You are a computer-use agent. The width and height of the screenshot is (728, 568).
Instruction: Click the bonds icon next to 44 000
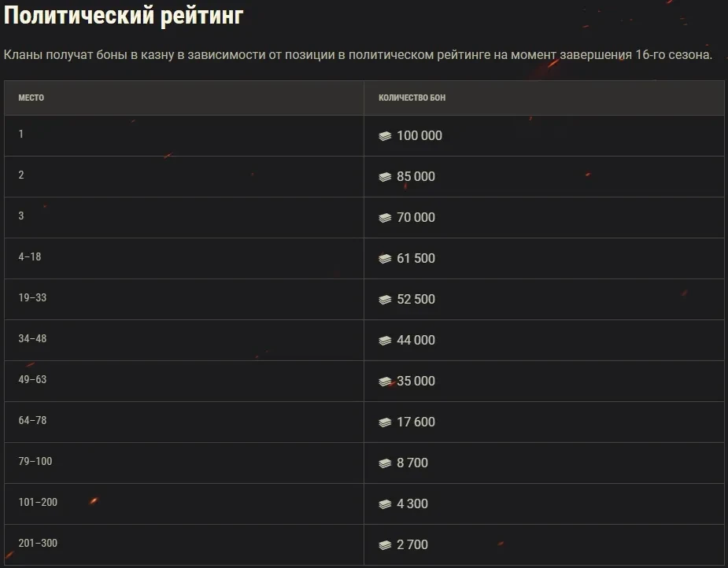tap(385, 341)
